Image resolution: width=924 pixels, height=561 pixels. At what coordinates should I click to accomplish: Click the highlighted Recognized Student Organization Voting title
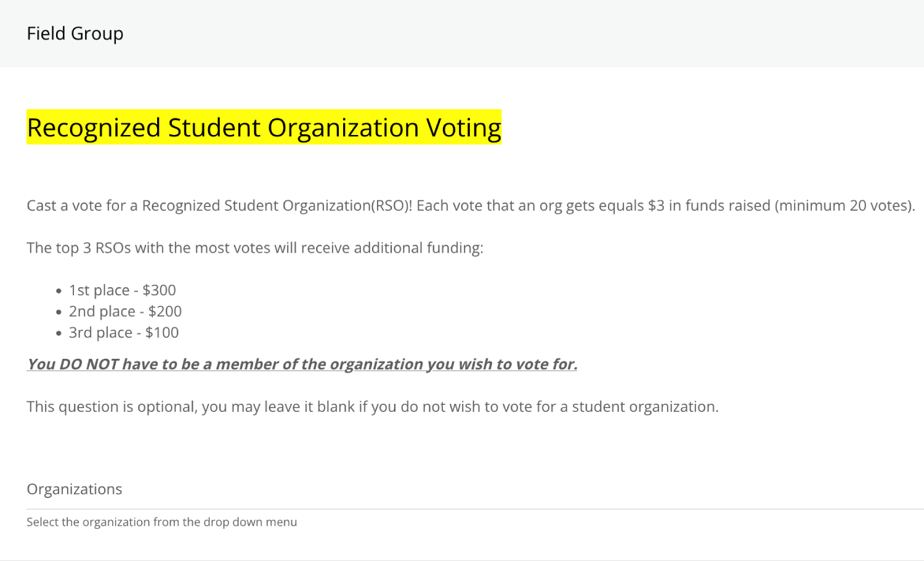coord(264,128)
